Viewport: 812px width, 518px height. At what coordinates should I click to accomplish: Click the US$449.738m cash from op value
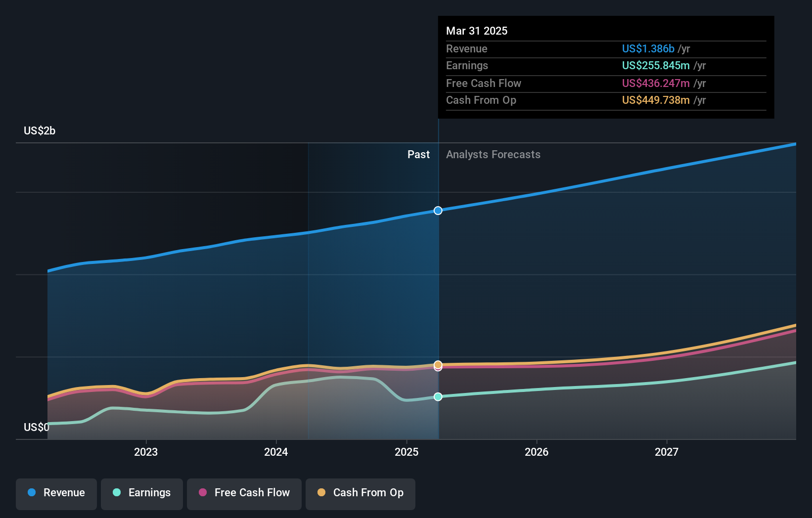(656, 100)
